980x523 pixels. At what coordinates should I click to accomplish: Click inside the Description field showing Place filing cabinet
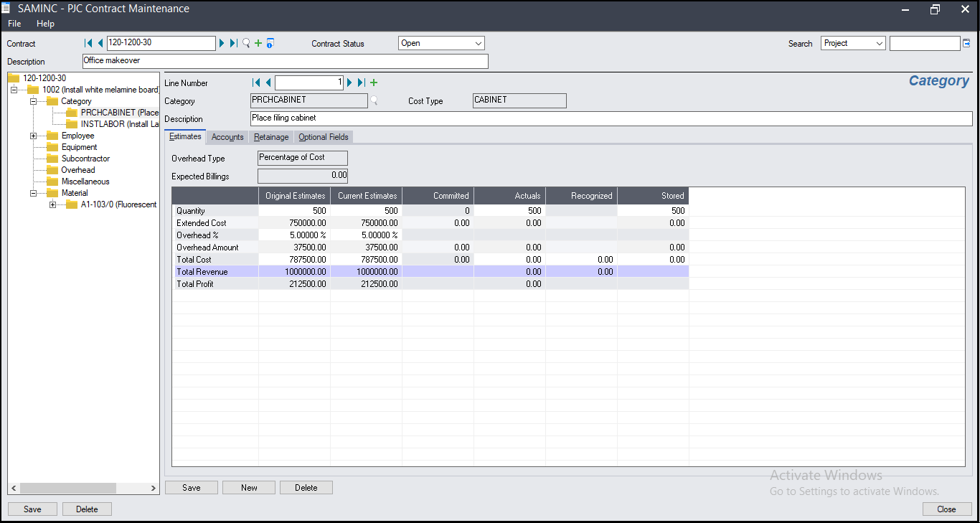coord(502,118)
